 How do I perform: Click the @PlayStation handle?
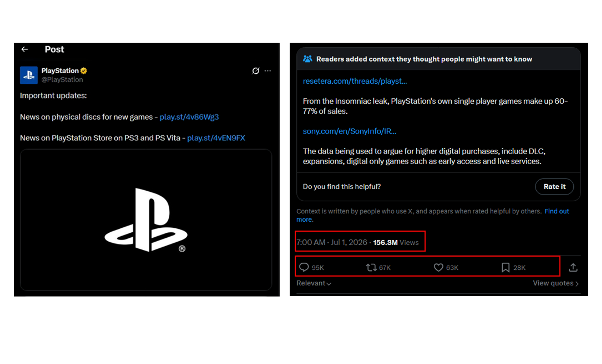[62, 80]
